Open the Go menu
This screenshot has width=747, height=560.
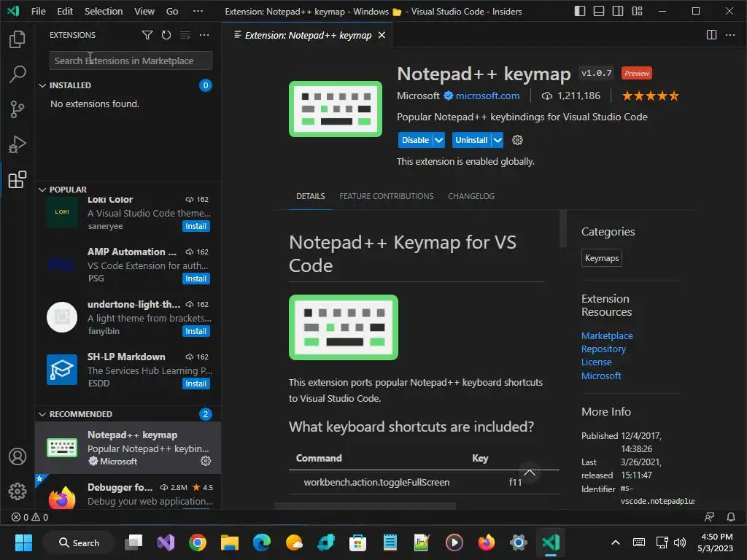tap(172, 11)
